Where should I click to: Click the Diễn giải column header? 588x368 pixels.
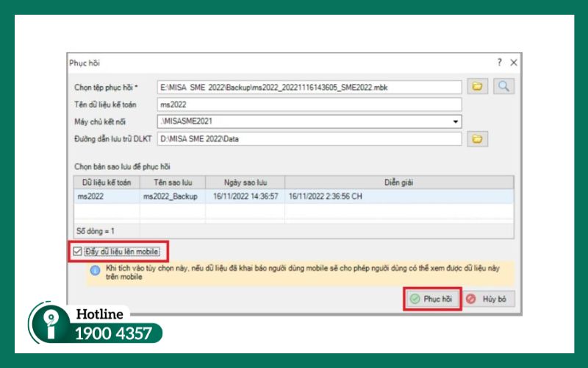399,182
